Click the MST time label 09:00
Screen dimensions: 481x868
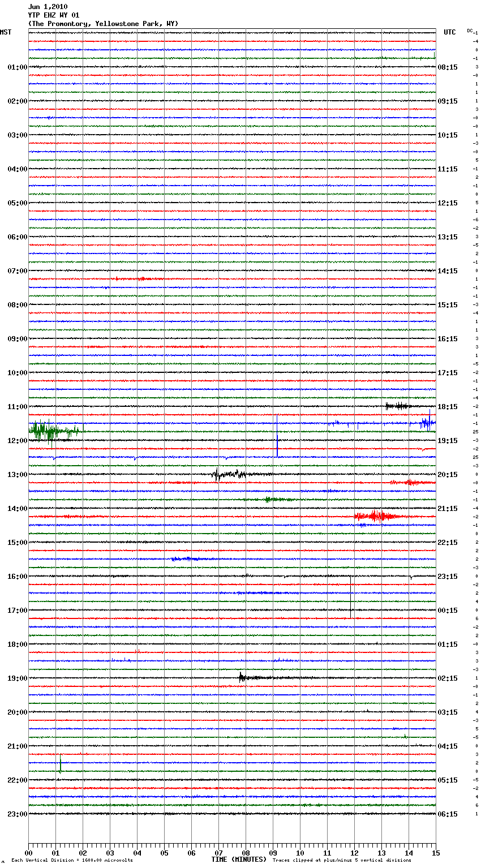coord(18,339)
